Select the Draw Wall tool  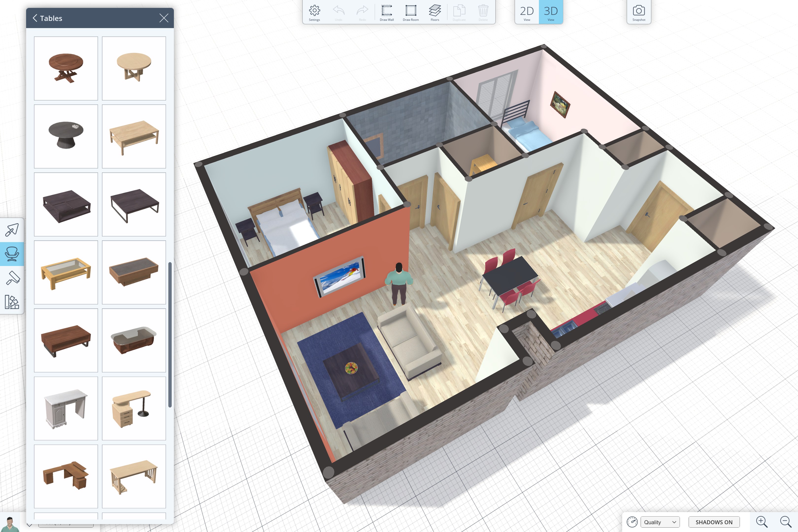click(386, 13)
